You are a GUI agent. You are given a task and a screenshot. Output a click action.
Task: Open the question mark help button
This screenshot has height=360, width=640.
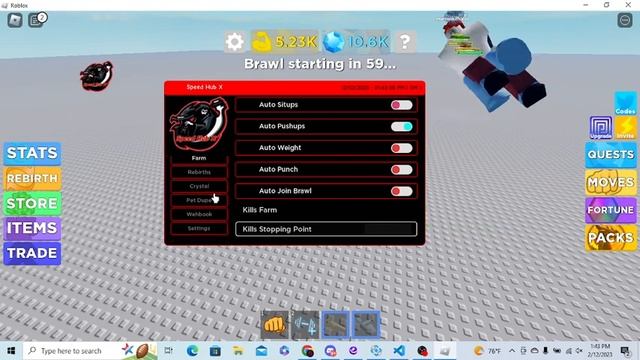[404, 42]
